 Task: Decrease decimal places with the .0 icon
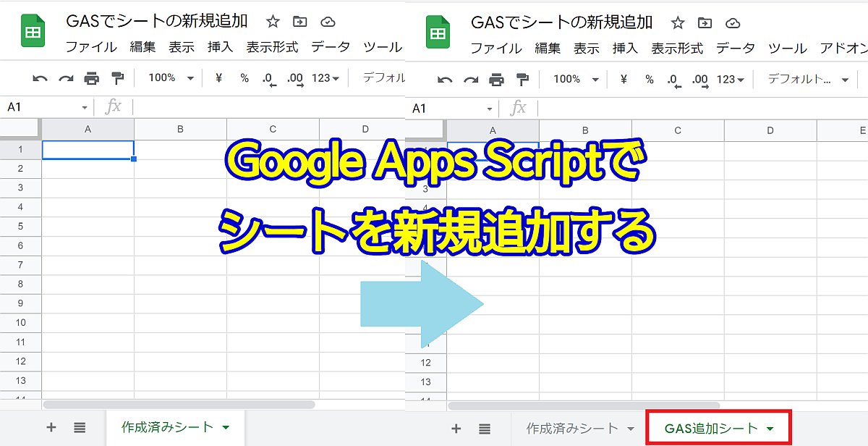[x=267, y=78]
